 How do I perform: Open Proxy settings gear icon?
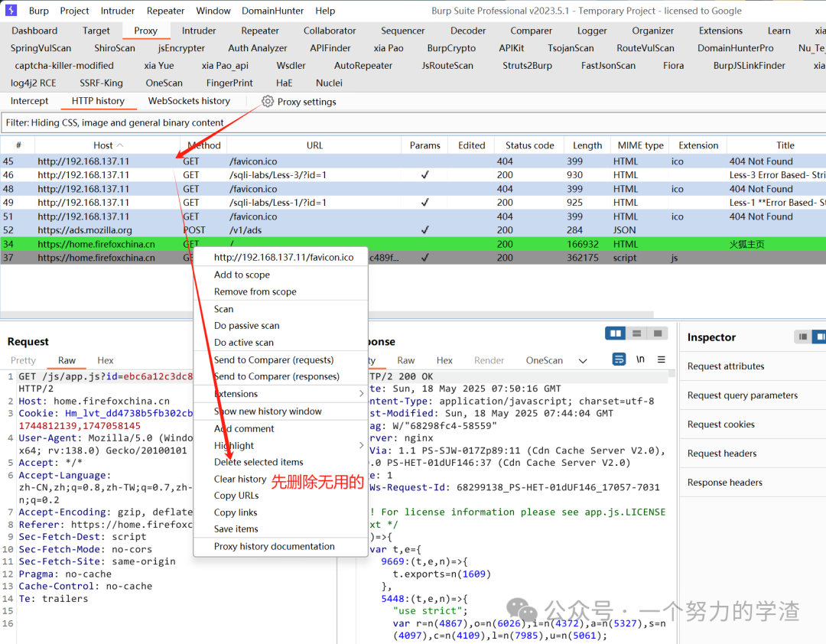click(x=268, y=101)
